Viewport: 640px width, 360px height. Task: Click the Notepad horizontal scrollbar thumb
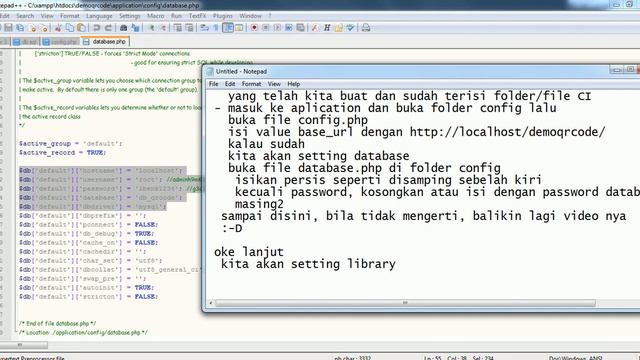coord(405,303)
